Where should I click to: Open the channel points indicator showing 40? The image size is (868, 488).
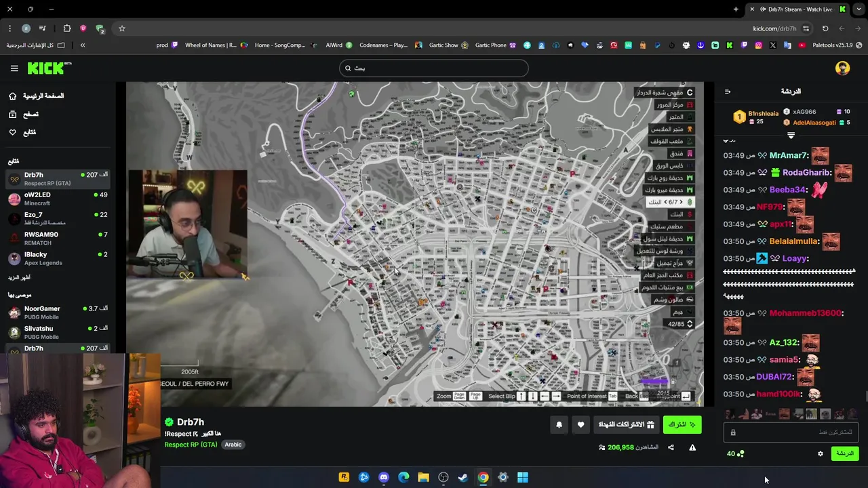735,453
